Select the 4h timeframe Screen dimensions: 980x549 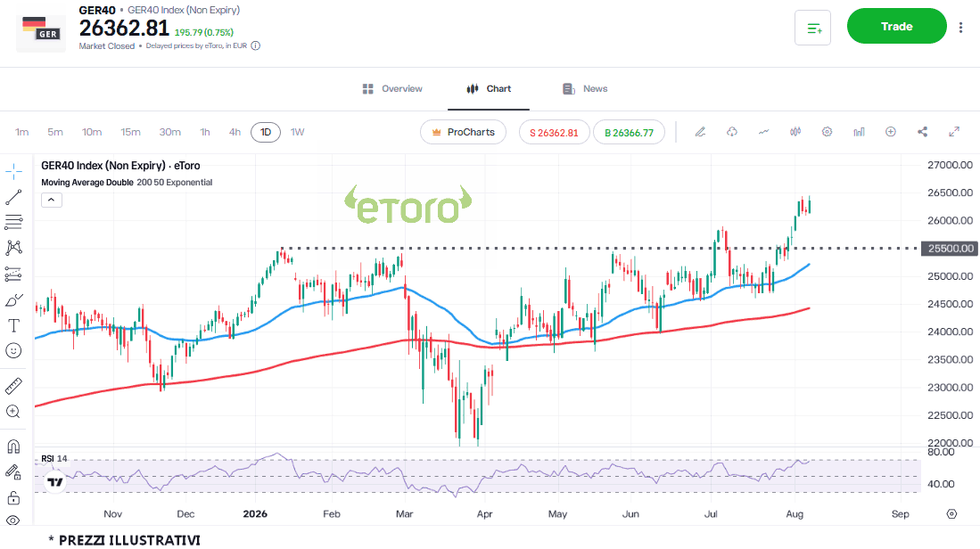(235, 132)
